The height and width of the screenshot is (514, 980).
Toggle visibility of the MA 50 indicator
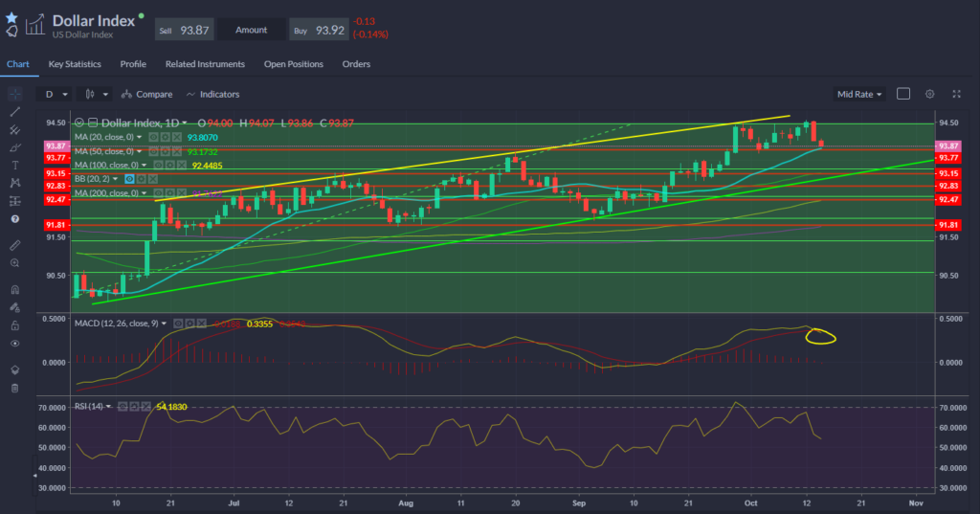pyautogui.click(x=153, y=151)
